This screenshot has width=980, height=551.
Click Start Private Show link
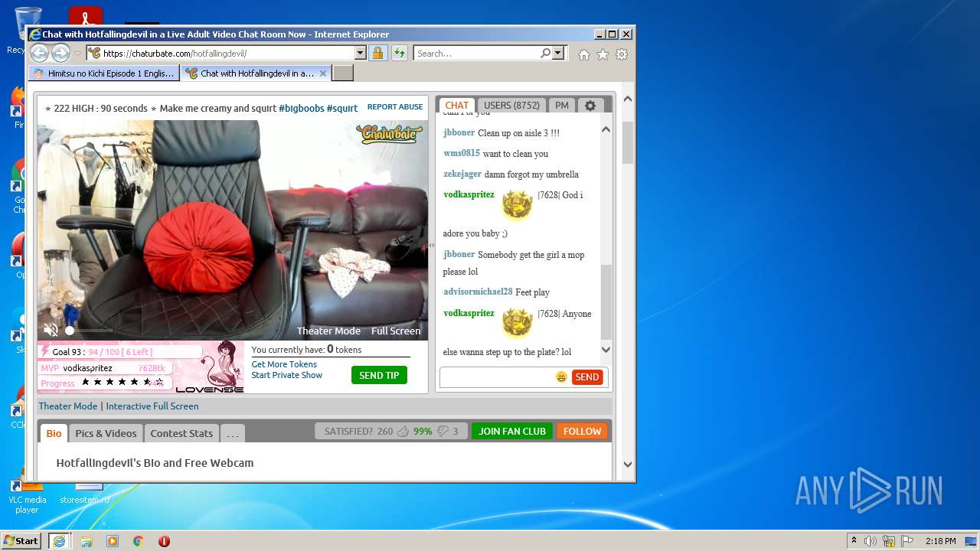coord(287,375)
